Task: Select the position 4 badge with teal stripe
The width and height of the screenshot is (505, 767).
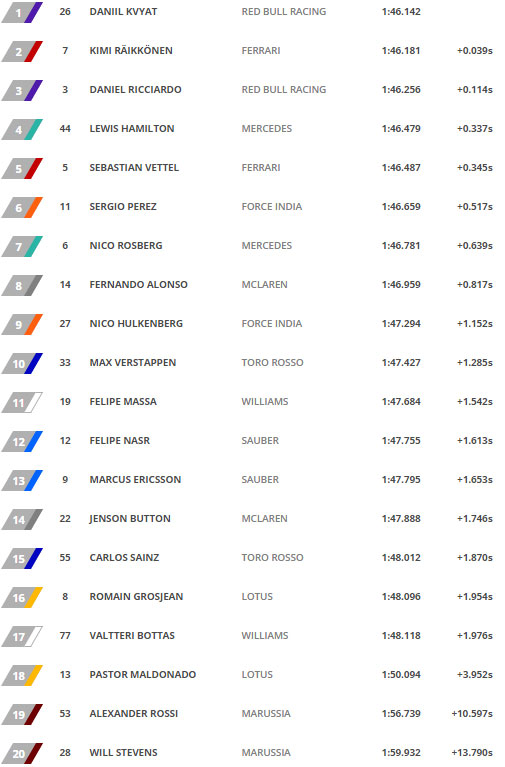Action: (x=22, y=130)
